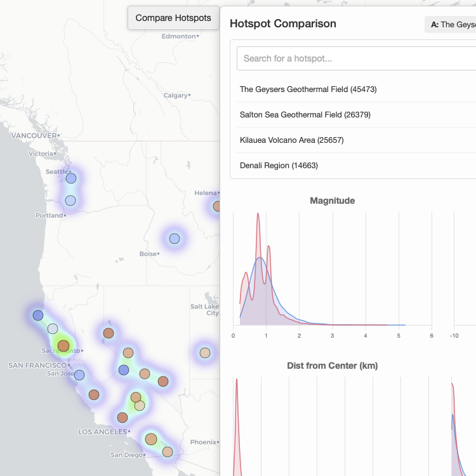This screenshot has width=476, height=476.
Task: Select the orange hotspot marker next to Helena
Action: pos(217,206)
